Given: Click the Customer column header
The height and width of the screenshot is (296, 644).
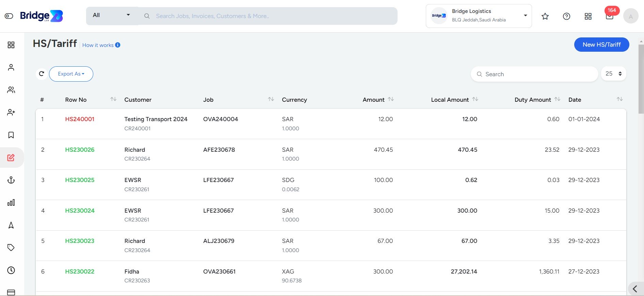Looking at the screenshot, I should point(138,100).
